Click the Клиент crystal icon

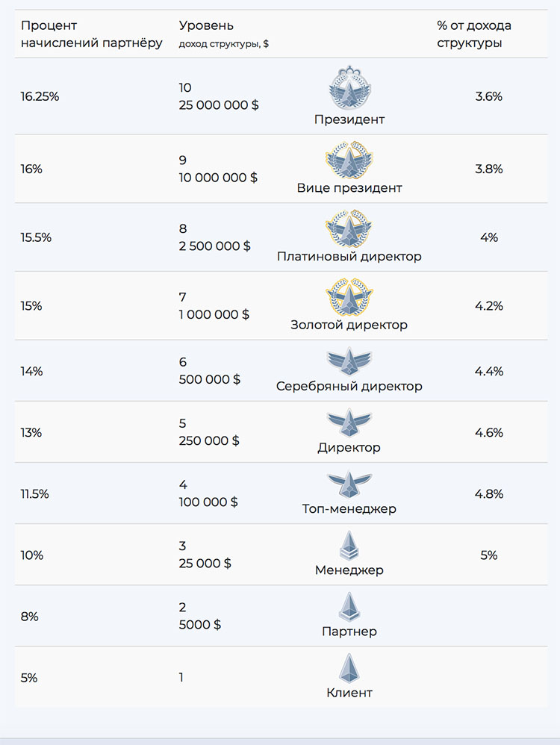pos(349,669)
